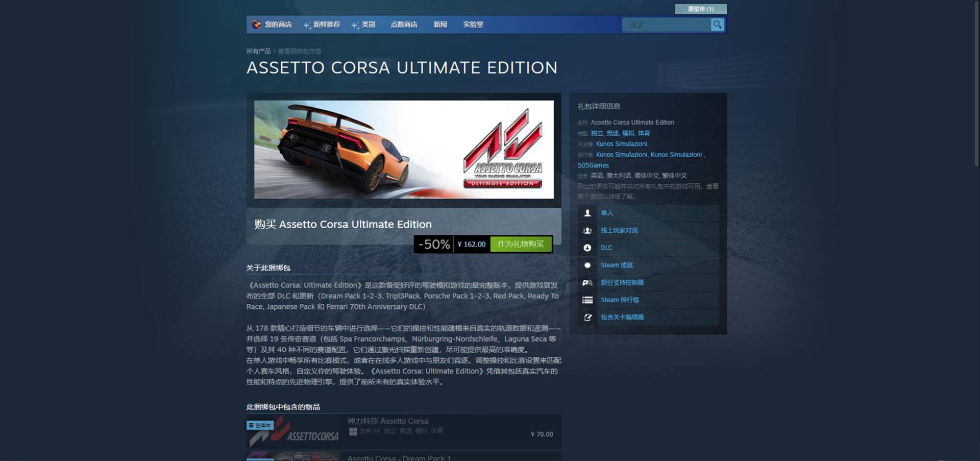980x461 pixels.
Task: Open the 点数商店 tab
Action: [404, 25]
